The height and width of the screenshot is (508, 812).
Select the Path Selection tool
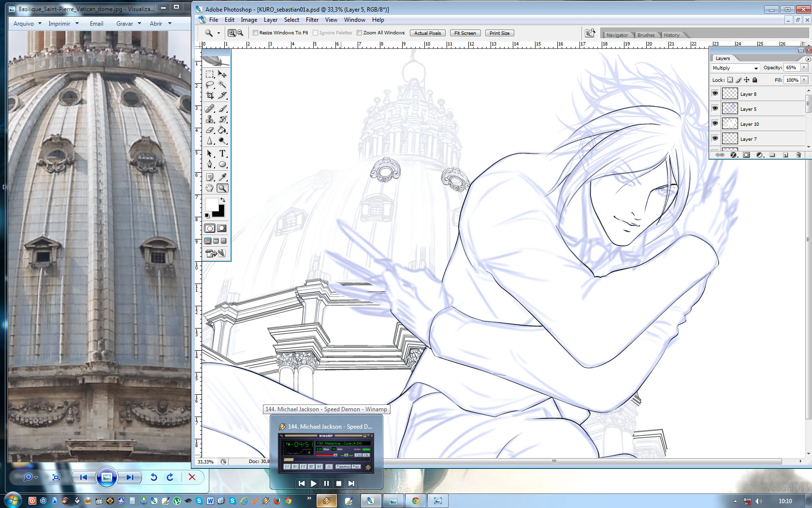point(210,153)
